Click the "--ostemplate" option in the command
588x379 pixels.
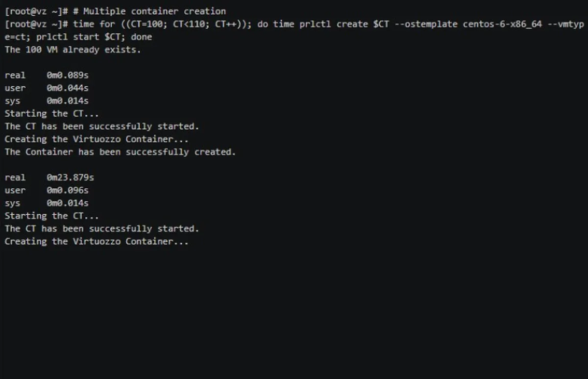[x=424, y=24]
